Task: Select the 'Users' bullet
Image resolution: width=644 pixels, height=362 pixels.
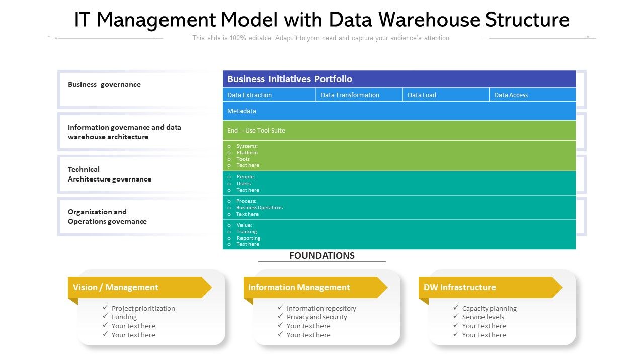Action: pyautogui.click(x=244, y=184)
